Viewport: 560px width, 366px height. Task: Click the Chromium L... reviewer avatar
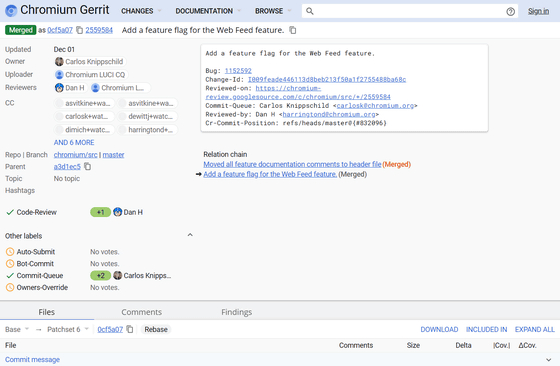[95, 87]
